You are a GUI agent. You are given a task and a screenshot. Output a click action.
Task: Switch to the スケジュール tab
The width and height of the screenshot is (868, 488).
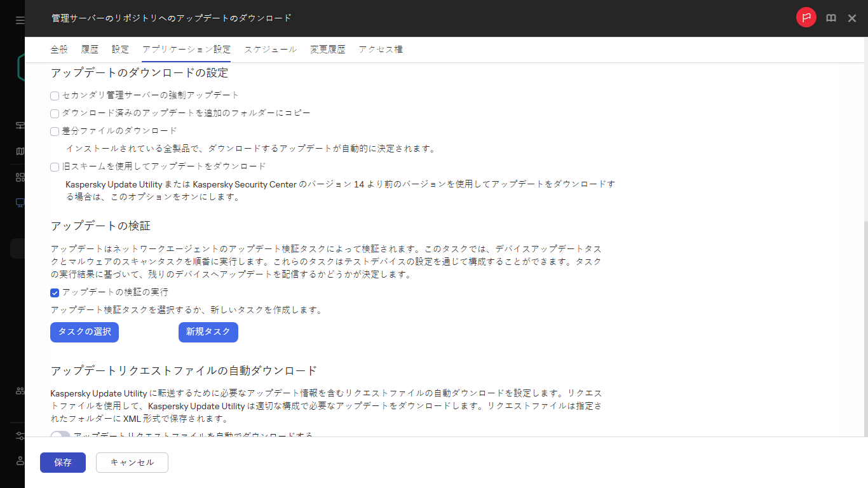point(271,49)
